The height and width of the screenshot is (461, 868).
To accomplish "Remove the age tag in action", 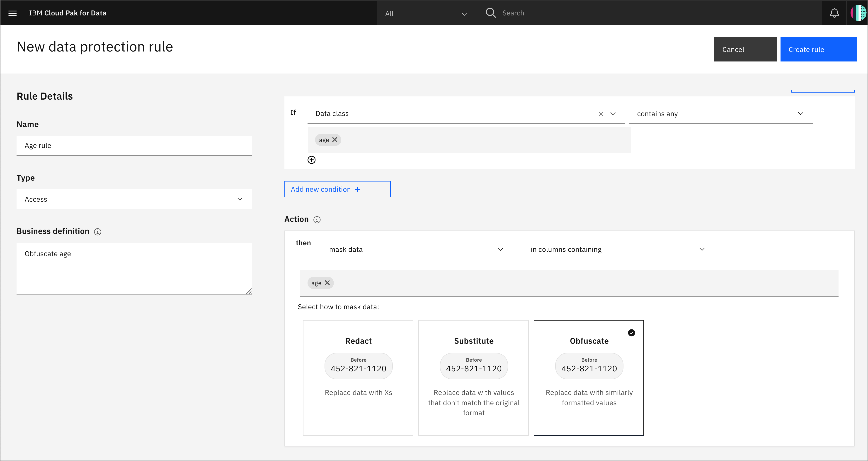I will tap(327, 283).
